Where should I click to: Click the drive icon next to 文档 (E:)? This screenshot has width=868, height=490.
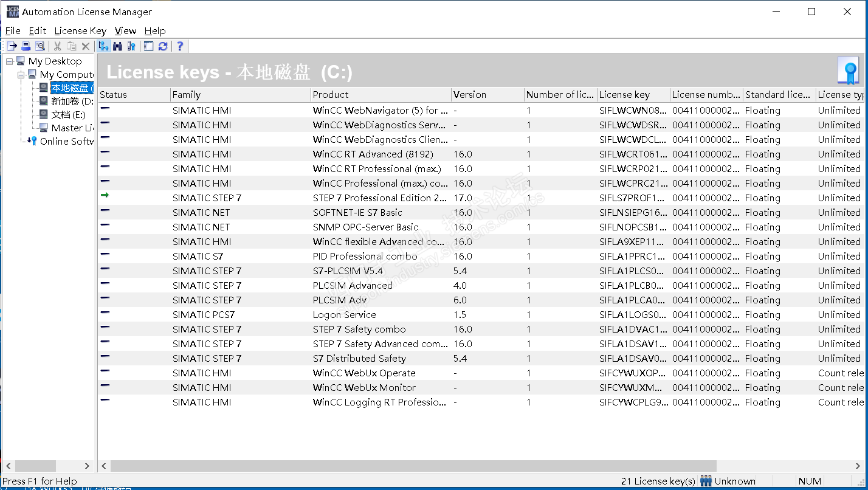click(43, 114)
